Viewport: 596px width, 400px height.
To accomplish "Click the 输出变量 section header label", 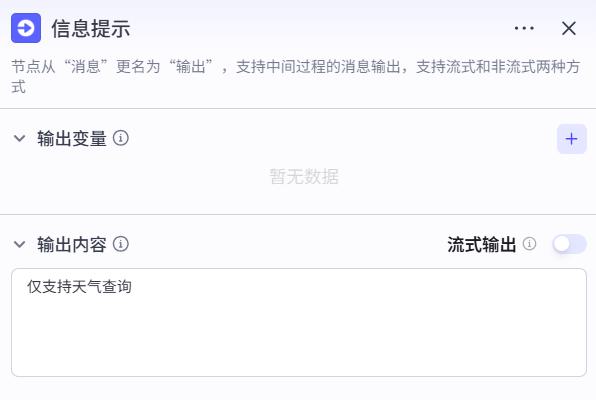I will click(x=72, y=138).
